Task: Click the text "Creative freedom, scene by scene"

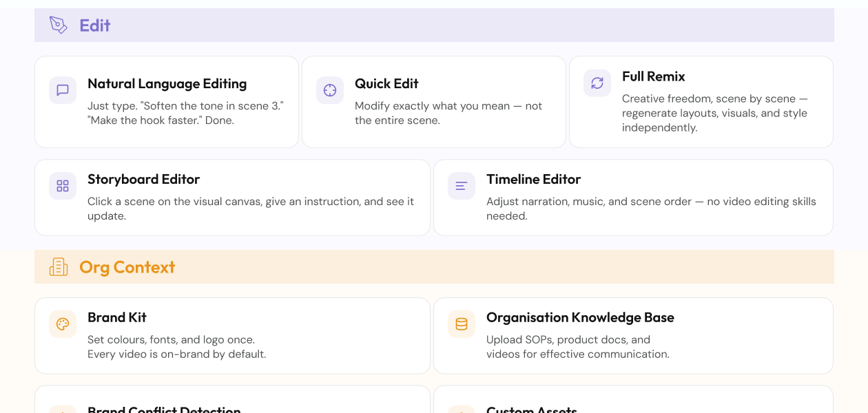Action: point(709,98)
